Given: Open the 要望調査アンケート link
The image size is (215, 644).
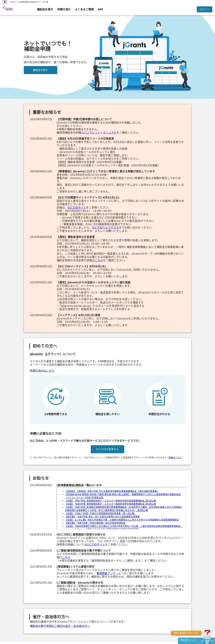Looking at the screenshot, I should click(x=109, y=573).
